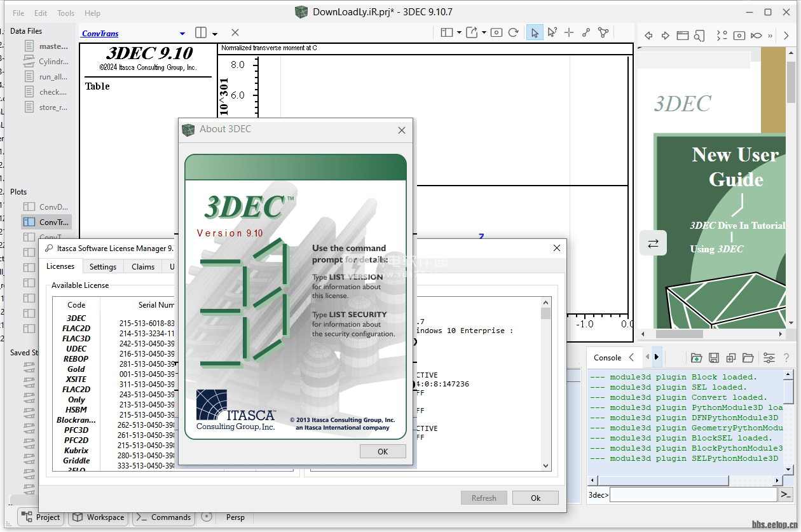Select the arrow pointer tool in plot toolbar

pyautogui.click(x=535, y=33)
